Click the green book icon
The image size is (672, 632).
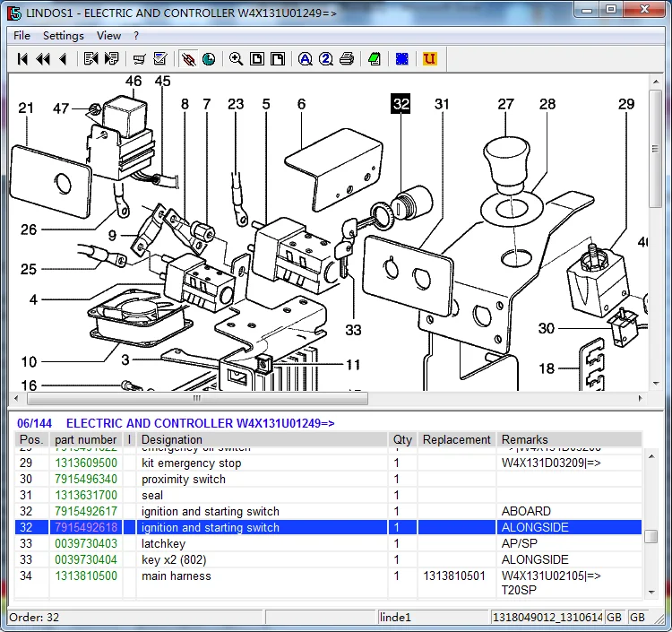[374, 59]
